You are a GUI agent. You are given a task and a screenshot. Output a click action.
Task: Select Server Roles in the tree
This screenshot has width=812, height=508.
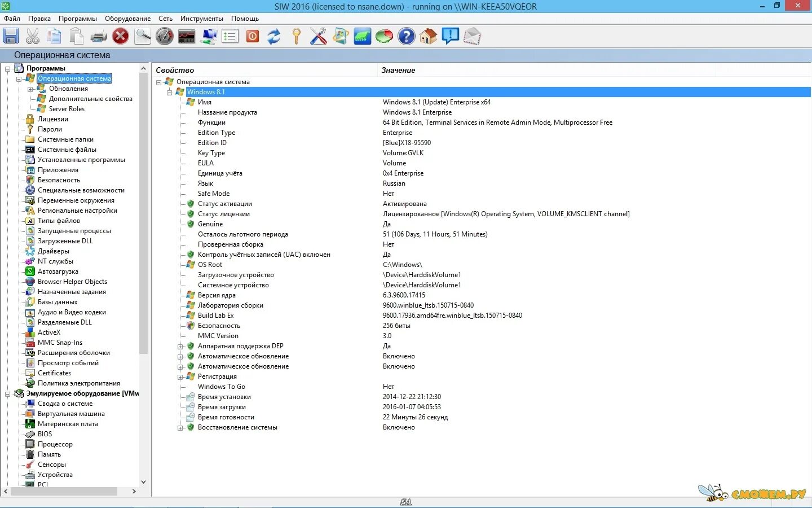[67, 109]
